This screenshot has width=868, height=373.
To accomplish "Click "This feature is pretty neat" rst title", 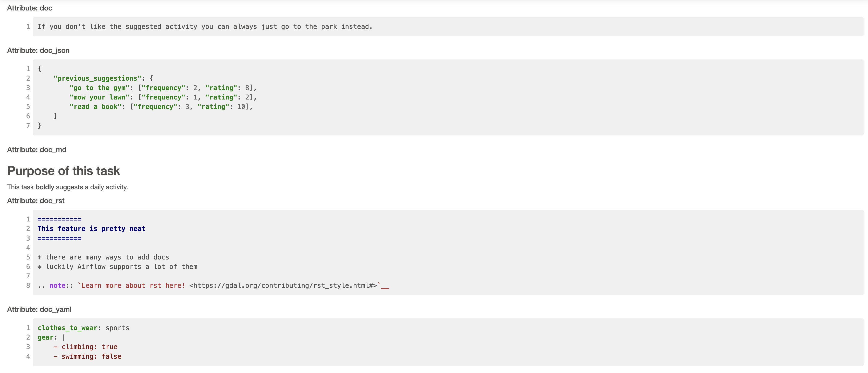I will pyautogui.click(x=91, y=229).
